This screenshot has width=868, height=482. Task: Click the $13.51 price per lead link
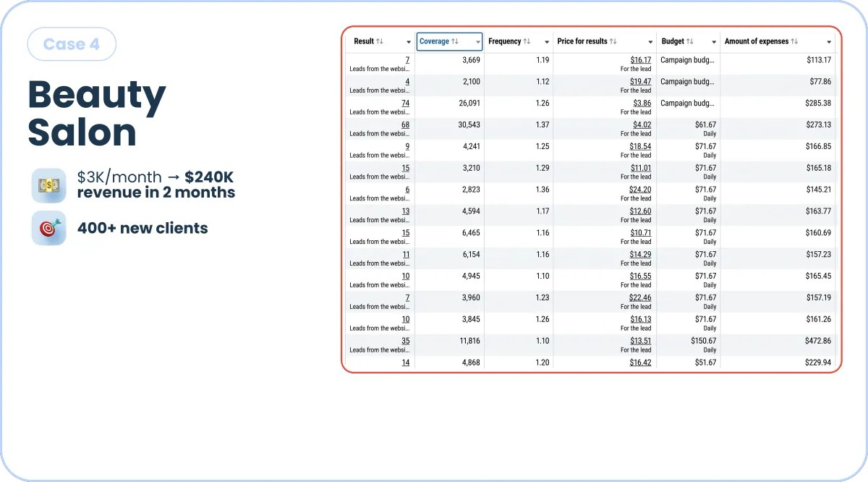(x=640, y=341)
